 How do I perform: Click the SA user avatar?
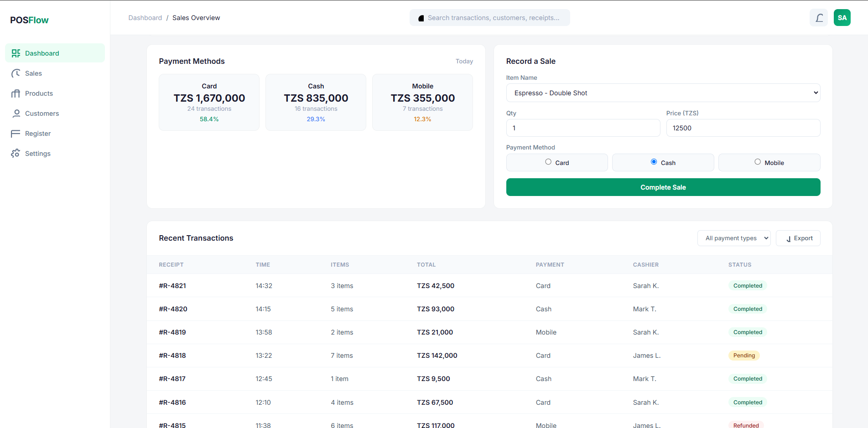pyautogui.click(x=842, y=18)
